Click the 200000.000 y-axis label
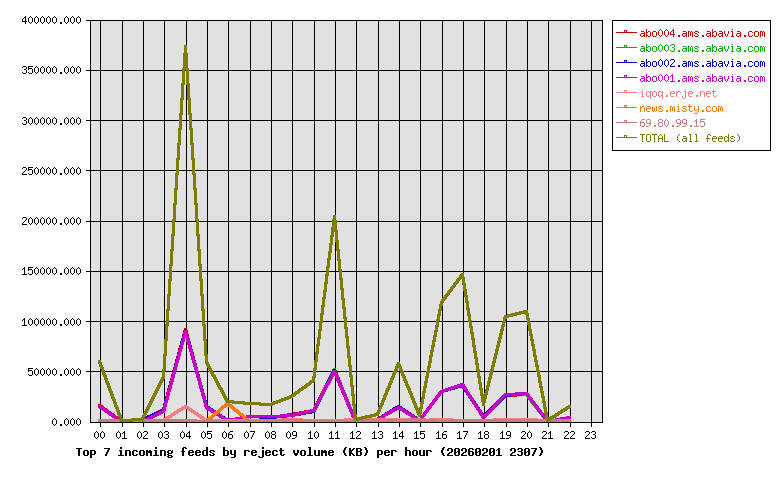 51,221
